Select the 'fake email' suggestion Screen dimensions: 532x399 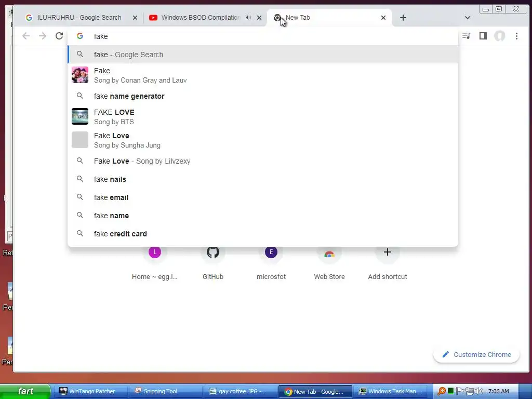click(263, 197)
